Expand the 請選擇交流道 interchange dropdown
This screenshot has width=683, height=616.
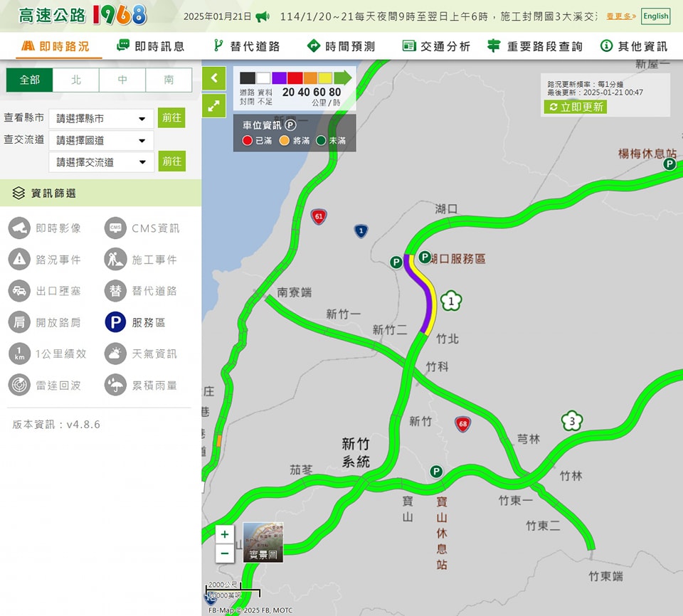[x=101, y=161]
